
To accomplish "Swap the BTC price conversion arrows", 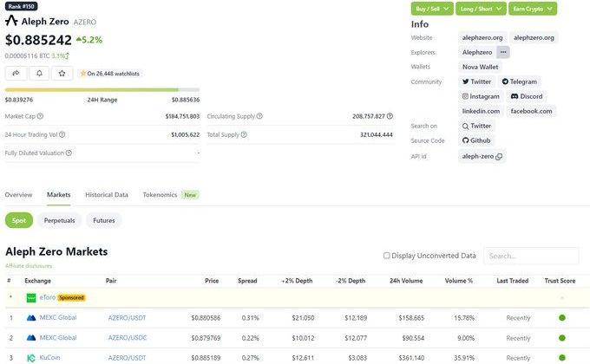I will point(67,56).
